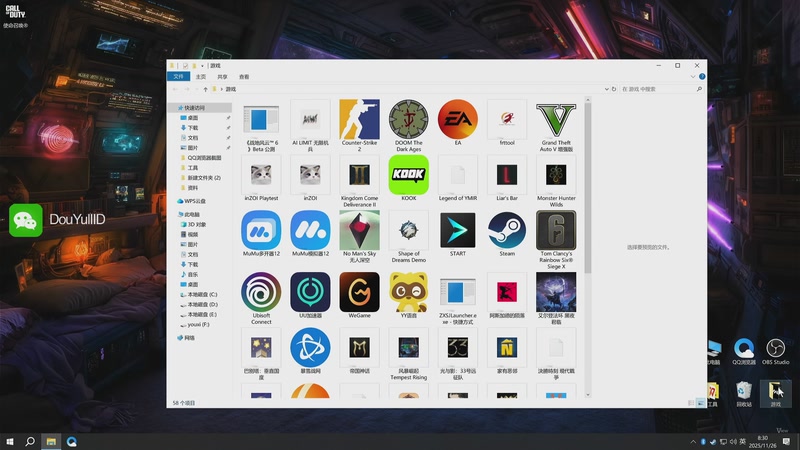Open 3D objects in the sidebar
The height and width of the screenshot is (450, 800).
coord(193,224)
